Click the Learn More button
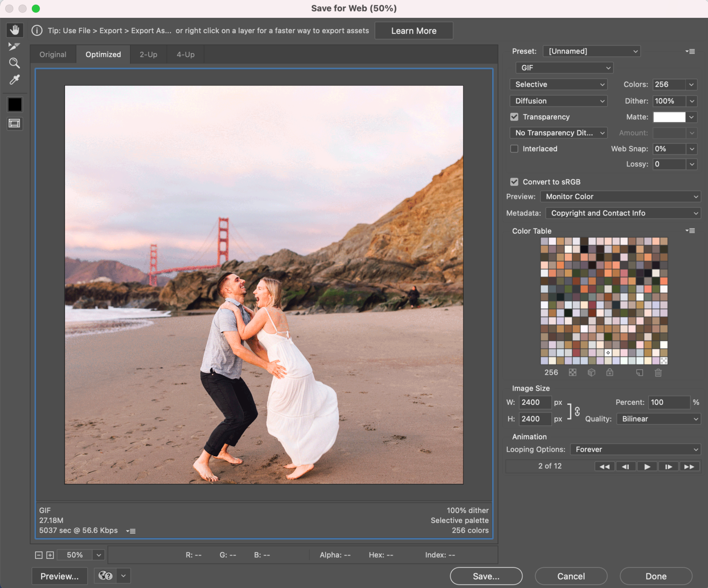 pos(413,31)
